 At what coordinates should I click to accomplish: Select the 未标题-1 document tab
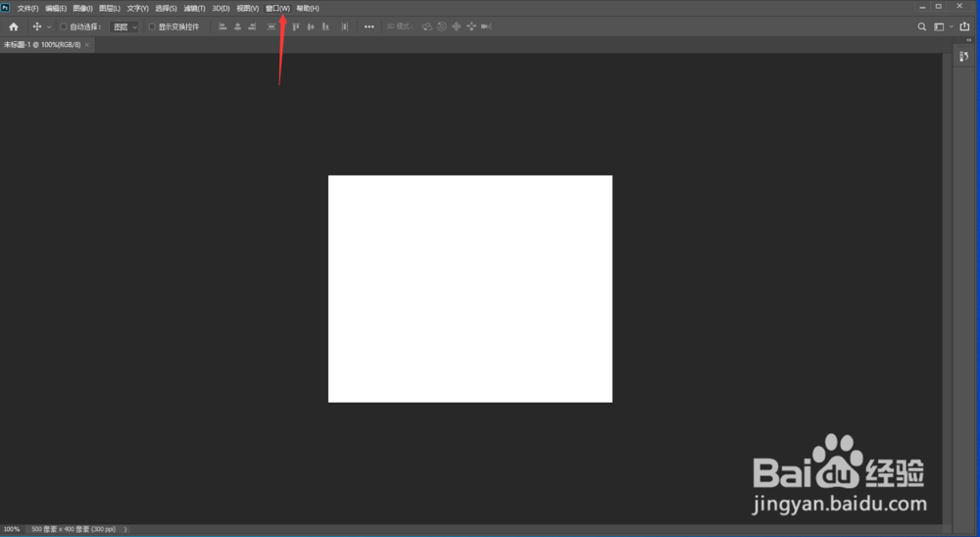click(42, 45)
